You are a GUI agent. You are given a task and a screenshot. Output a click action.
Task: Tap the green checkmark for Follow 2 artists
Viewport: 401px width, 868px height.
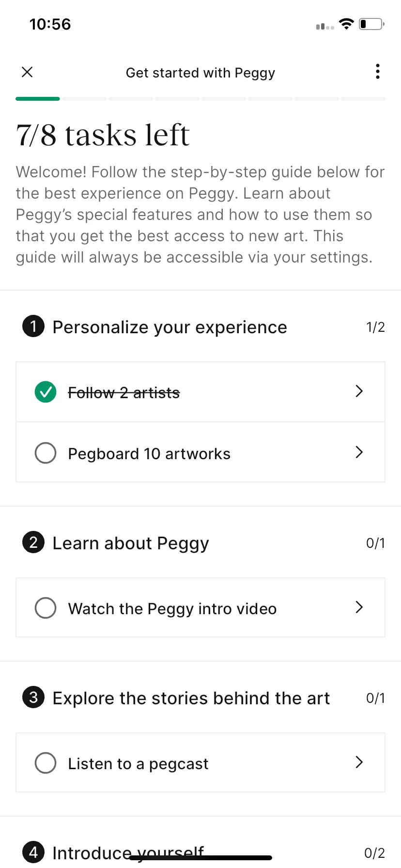tap(46, 392)
